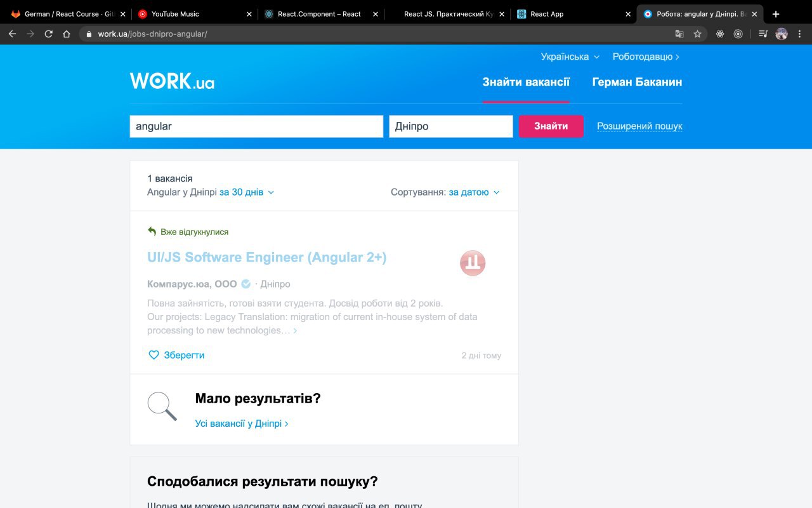Open the media control playlist icon

point(763,34)
